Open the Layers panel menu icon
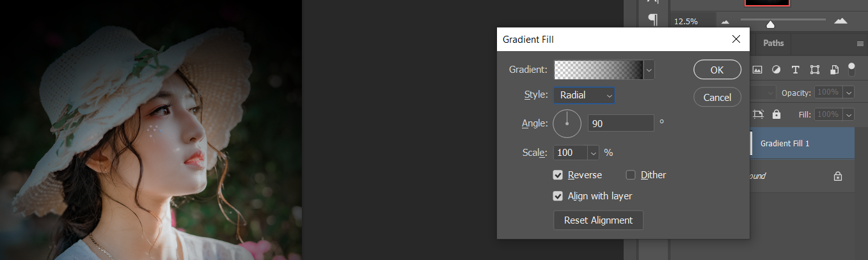 click(860, 43)
